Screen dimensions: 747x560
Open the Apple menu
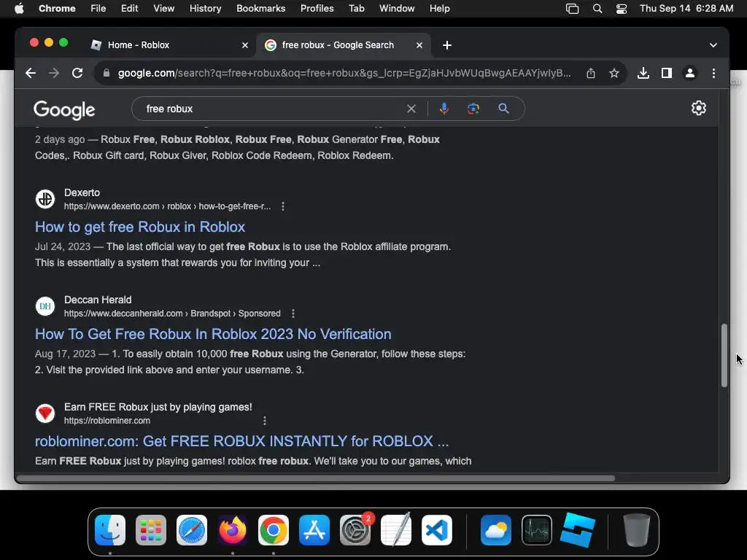[x=19, y=9]
